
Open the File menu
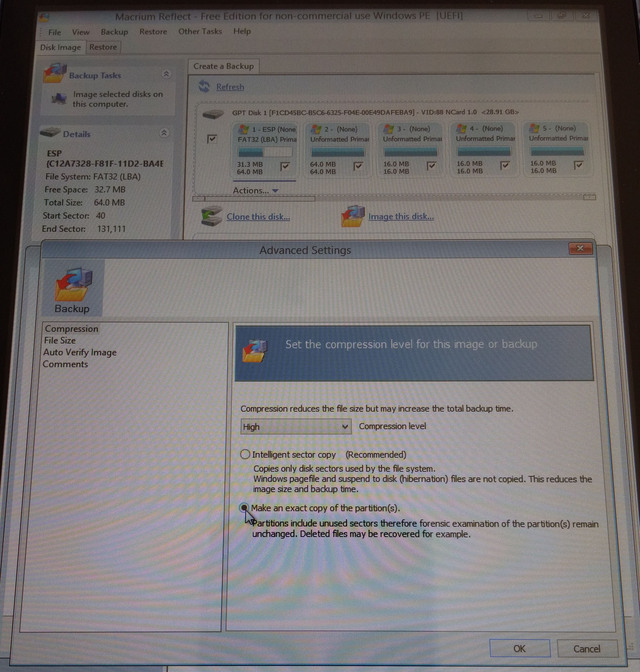[x=54, y=32]
